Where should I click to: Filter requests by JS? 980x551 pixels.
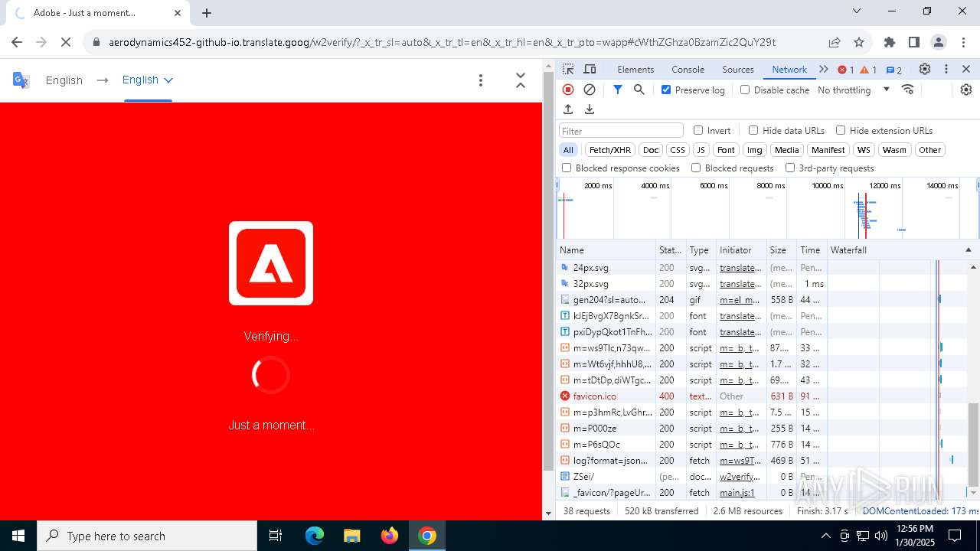click(x=701, y=150)
